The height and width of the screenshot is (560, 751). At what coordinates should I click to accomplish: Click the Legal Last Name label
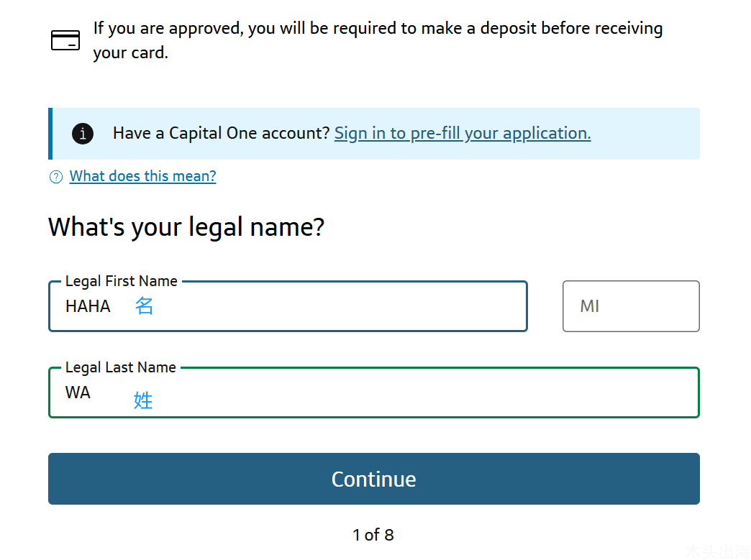pyautogui.click(x=121, y=367)
